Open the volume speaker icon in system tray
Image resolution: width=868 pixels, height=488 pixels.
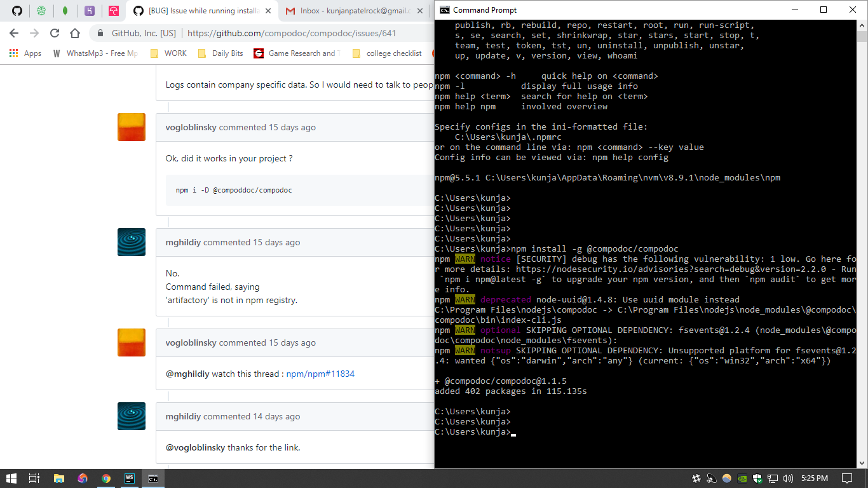pyautogui.click(x=788, y=477)
